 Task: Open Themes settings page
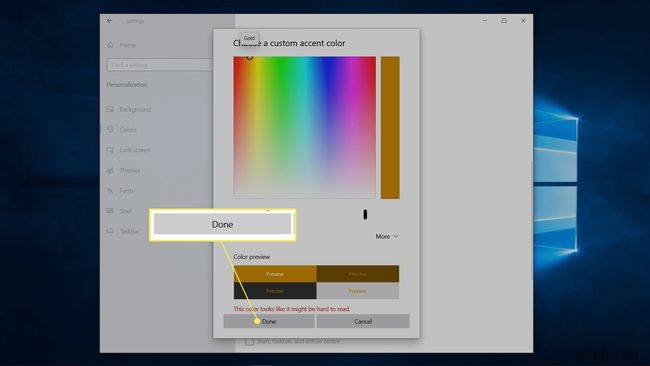click(x=130, y=170)
